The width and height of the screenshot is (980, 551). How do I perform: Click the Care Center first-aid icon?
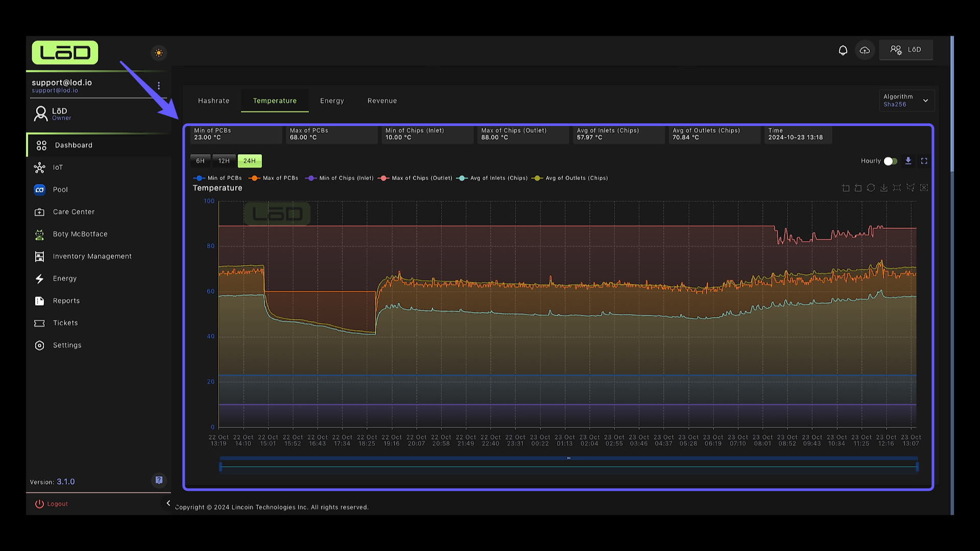click(x=39, y=212)
